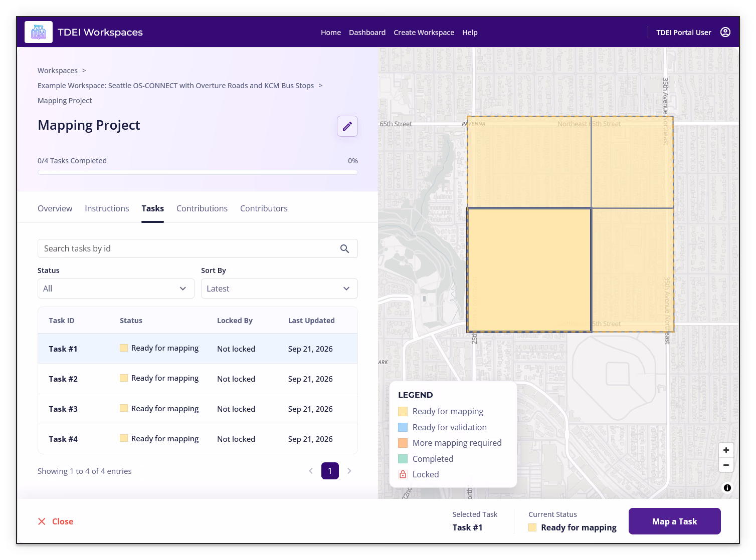Viewport: 756px width, 560px height.
Task: Click the Last Updated column header
Action: tap(311, 321)
